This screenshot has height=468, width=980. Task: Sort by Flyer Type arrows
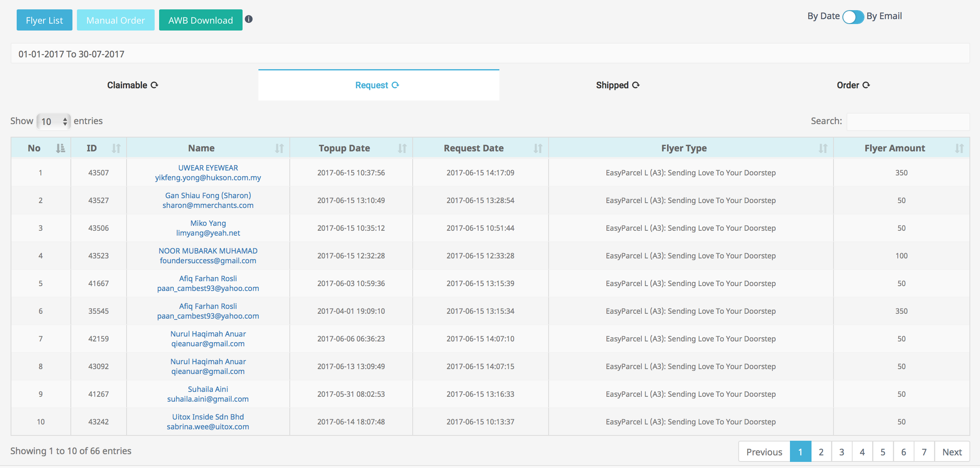[x=823, y=148]
